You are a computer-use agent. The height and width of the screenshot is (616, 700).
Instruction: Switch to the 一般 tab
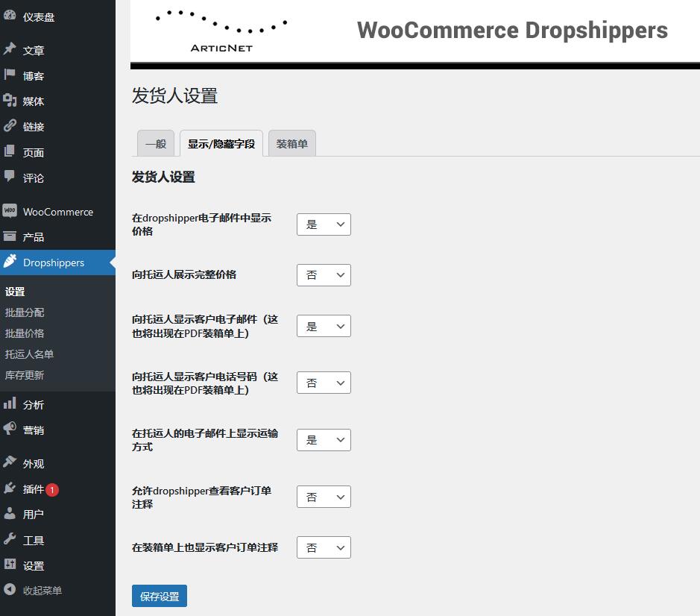[x=156, y=143]
